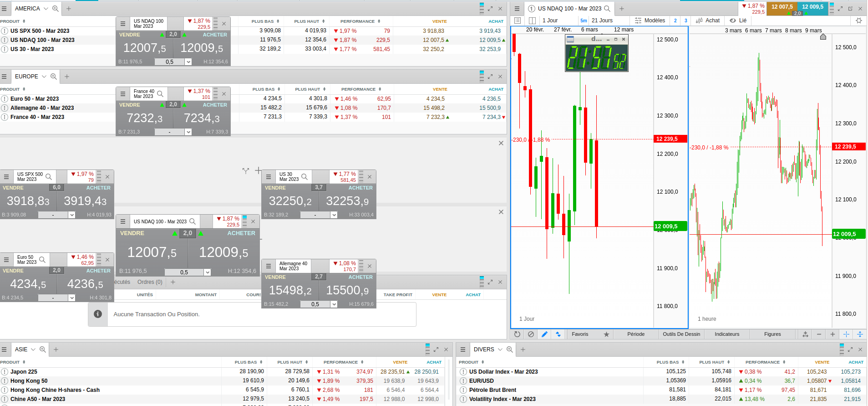Screen dimensions: 868x406
Task: Open the AMERICA panel hamburger menu
Action: [x=5, y=9]
